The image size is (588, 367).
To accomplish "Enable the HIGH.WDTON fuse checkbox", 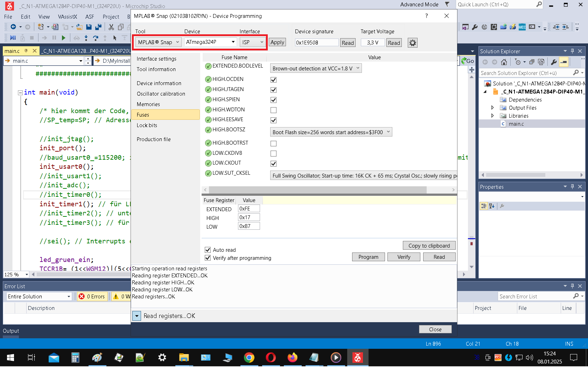I will click(274, 110).
